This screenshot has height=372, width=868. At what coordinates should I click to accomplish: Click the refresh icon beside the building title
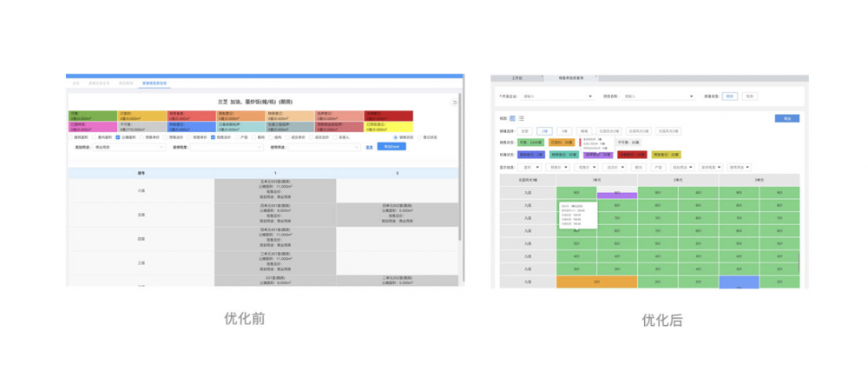pos(454,103)
